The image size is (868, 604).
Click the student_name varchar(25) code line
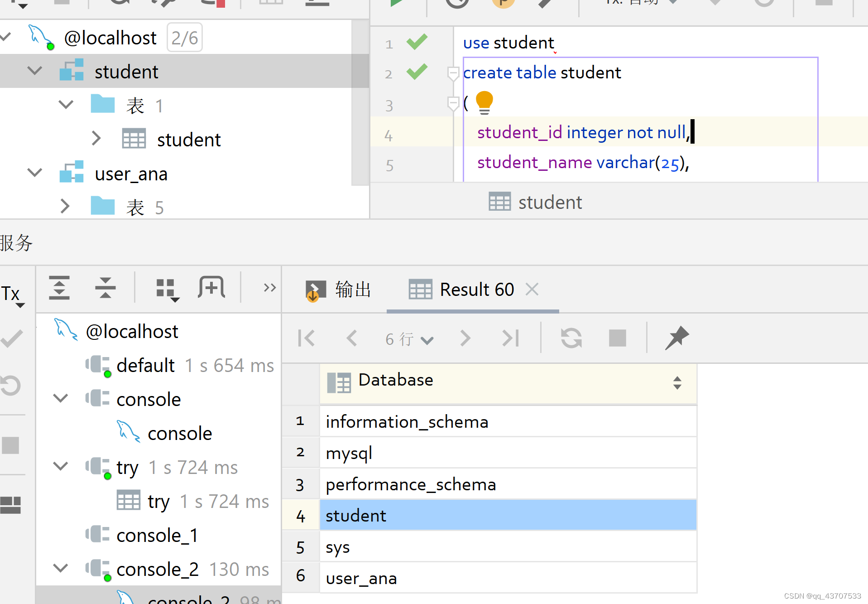click(x=583, y=162)
